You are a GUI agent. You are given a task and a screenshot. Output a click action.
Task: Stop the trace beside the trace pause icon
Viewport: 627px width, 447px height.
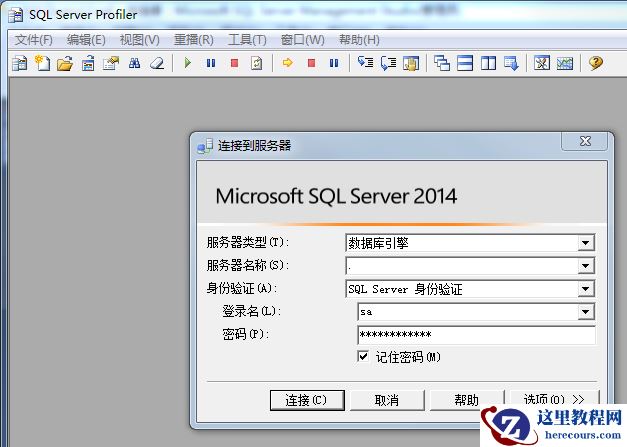click(x=234, y=63)
